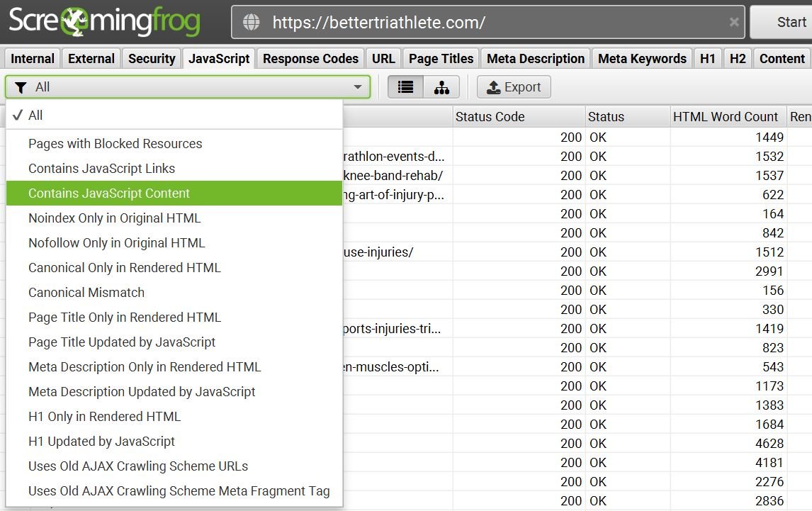This screenshot has height=511, width=812.
Task: Select the Contains JavaScript Content filter
Action: click(108, 193)
